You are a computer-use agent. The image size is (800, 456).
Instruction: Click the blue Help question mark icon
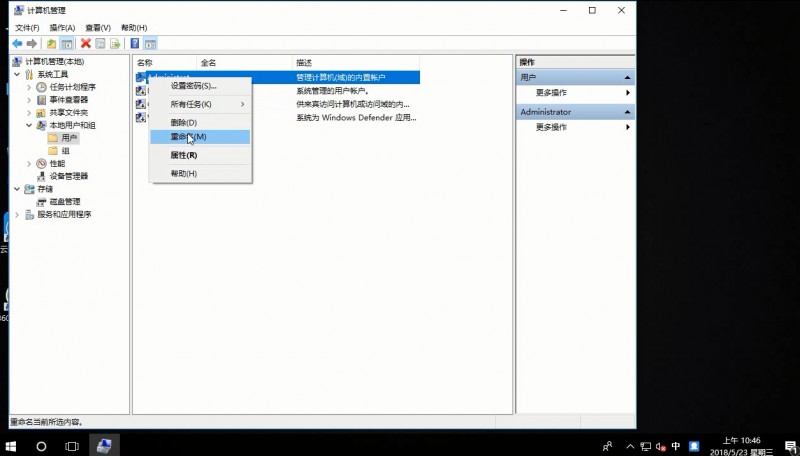click(x=135, y=44)
